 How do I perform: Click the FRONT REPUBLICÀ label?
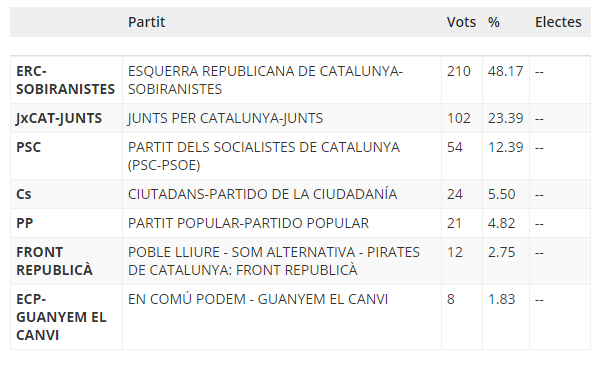[54, 261]
